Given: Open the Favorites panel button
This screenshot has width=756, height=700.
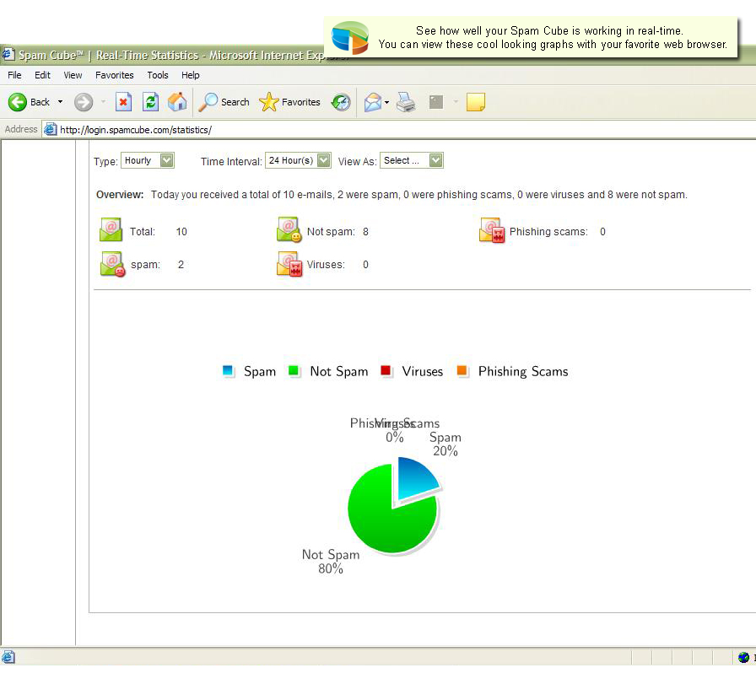Looking at the screenshot, I should coord(289,102).
